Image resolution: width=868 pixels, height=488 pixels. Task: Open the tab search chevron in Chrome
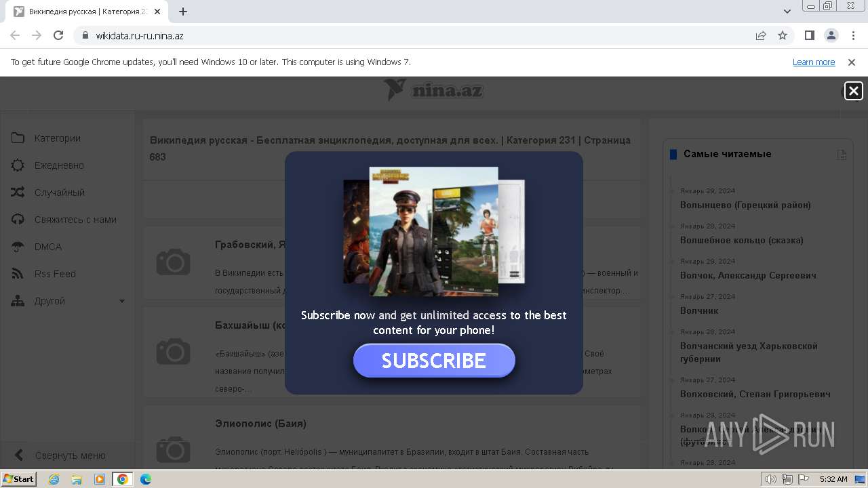(x=787, y=12)
